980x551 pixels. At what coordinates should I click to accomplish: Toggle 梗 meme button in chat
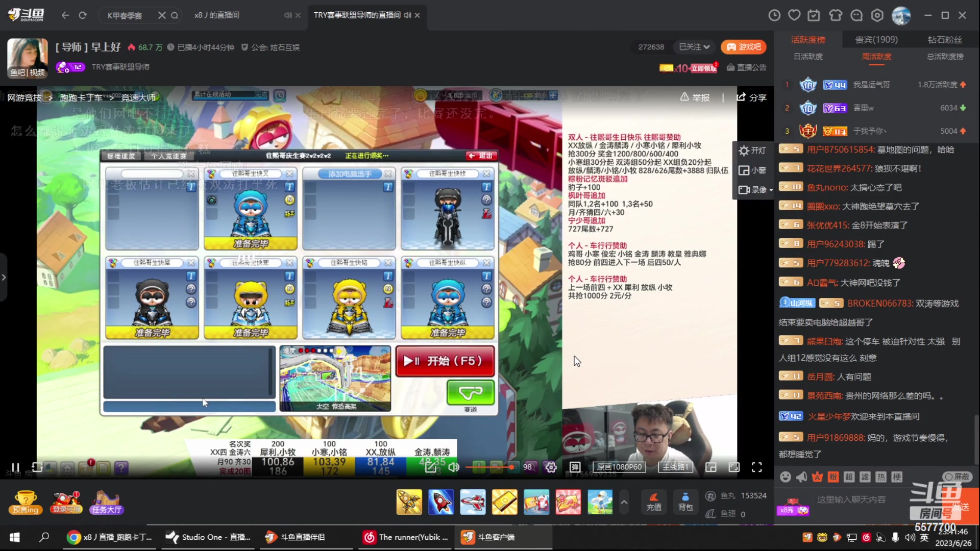click(897, 477)
